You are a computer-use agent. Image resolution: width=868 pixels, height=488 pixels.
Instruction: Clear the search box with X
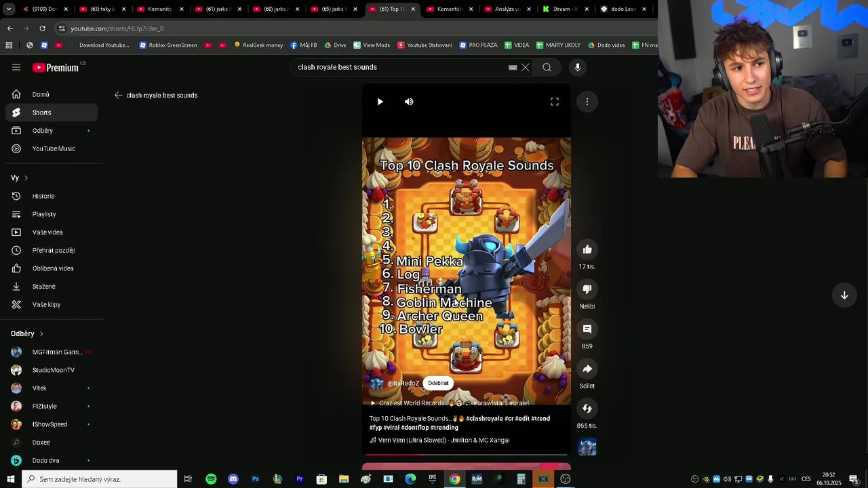pos(525,67)
